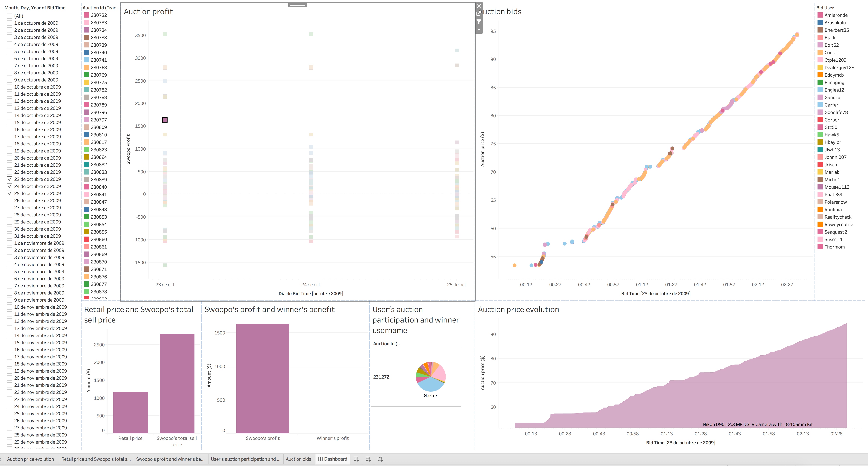
Task: Click the New Dashboard icon
Action: point(368,459)
